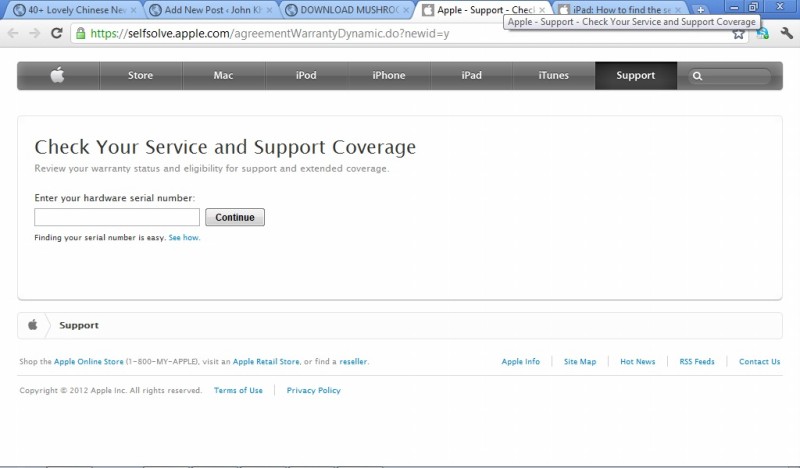
Task: Open iPod in Apple navigation
Action: pyautogui.click(x=306, y=76)
